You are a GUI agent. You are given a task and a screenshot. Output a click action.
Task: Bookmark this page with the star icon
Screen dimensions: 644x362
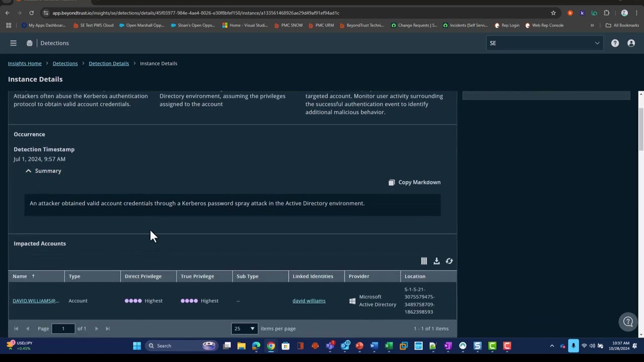(x=553, y=13)
